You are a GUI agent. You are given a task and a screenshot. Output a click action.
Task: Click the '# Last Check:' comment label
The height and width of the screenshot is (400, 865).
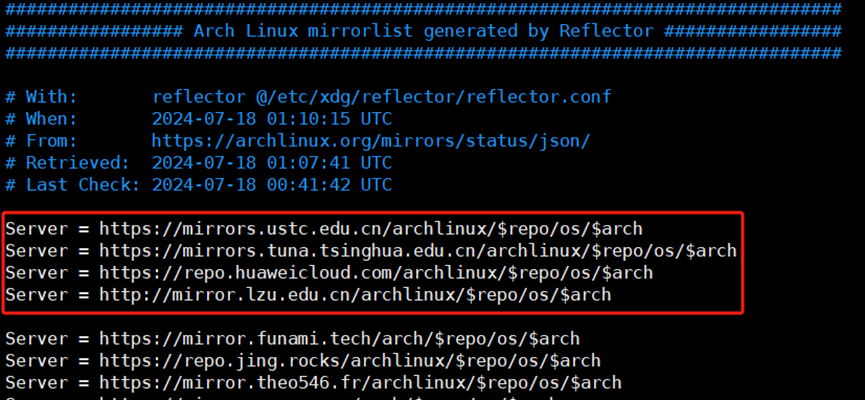pos(73,185)
